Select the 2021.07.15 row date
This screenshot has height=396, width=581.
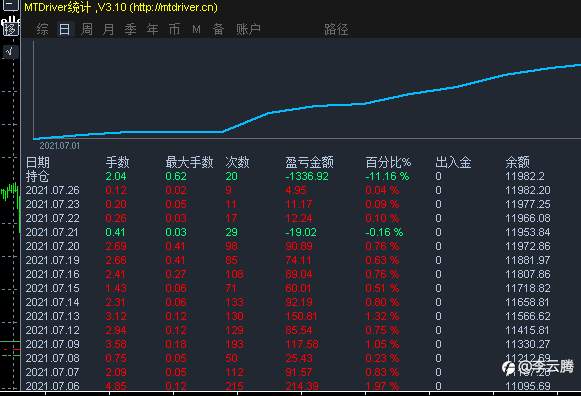pos(52,288)
